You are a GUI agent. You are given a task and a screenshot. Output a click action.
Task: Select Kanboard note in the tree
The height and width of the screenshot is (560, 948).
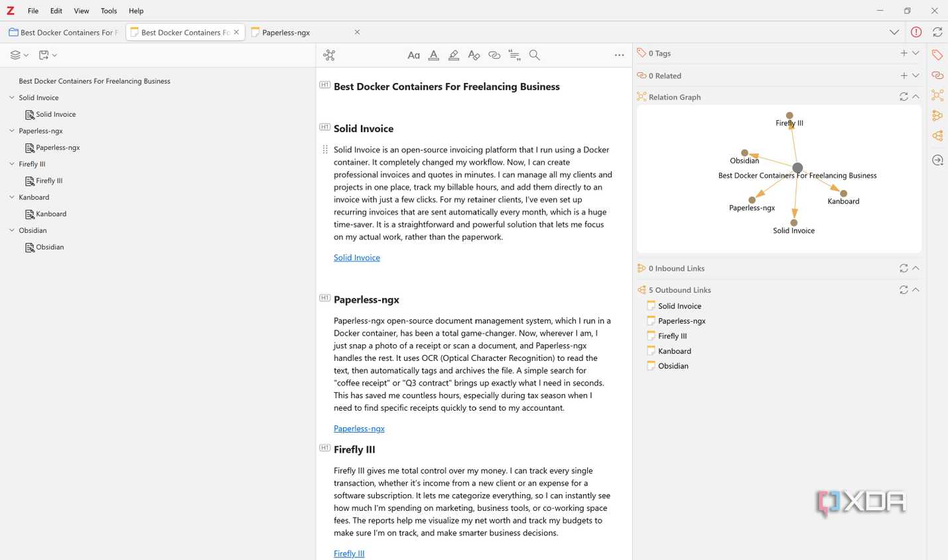coord(51,214)
